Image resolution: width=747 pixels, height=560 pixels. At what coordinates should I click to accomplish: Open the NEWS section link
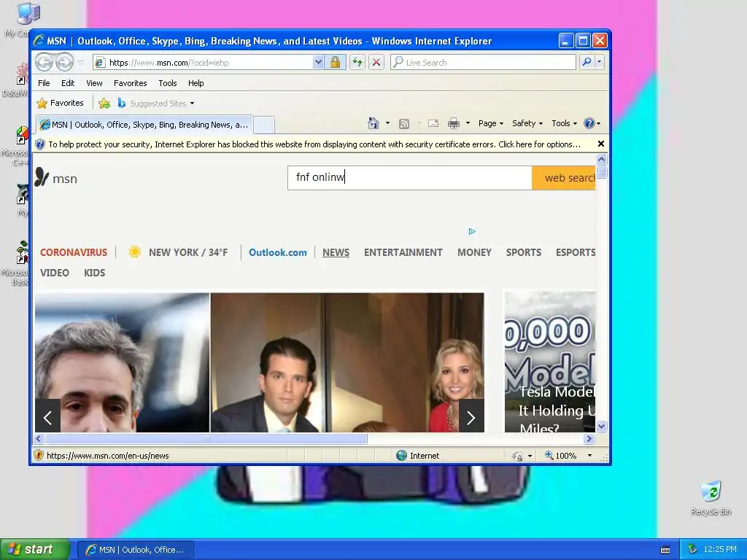(x=336, y=252)
